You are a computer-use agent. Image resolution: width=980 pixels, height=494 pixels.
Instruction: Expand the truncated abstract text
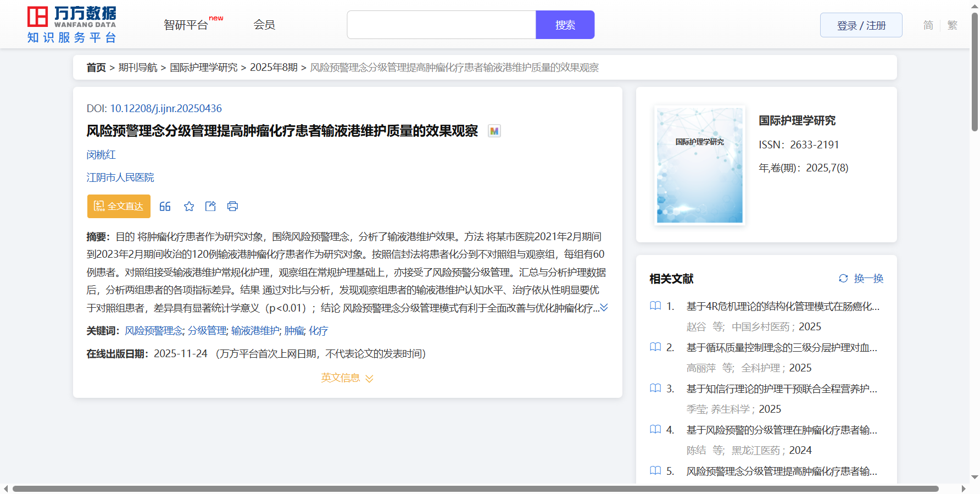[604, 308]
